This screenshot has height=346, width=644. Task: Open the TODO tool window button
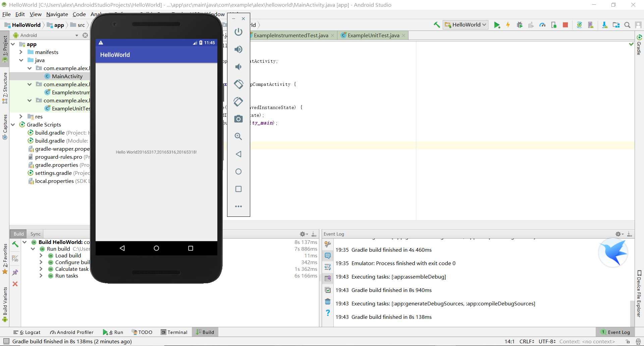click(142, 332)
